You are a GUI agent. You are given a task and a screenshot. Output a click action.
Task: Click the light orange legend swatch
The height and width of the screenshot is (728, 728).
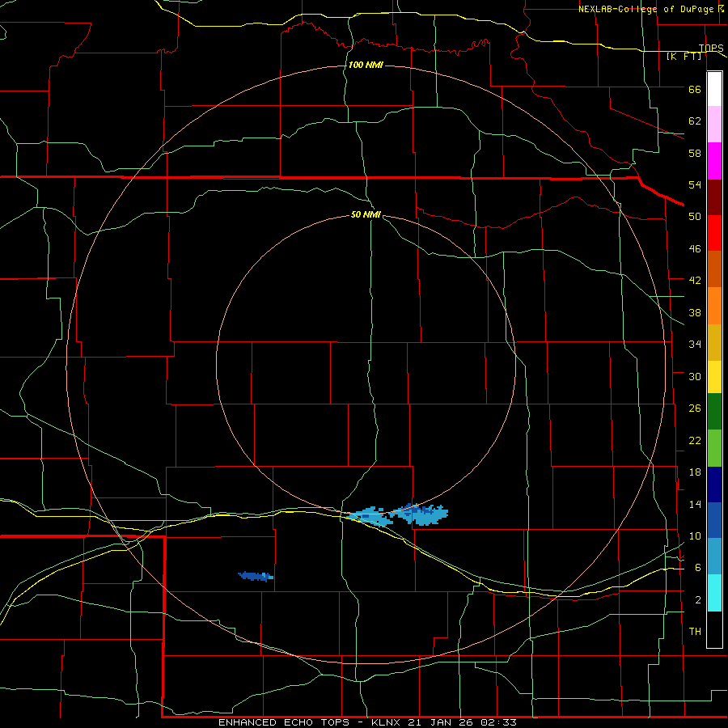(x=714, y=306)
